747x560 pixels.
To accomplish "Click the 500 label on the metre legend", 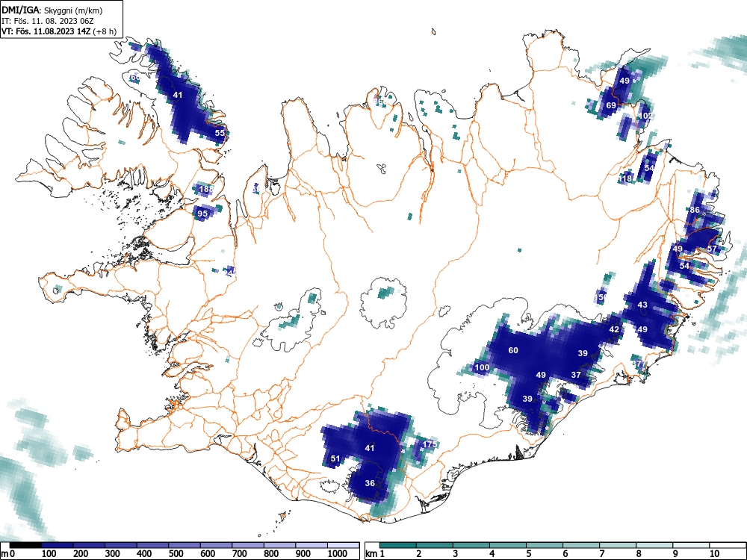I will 176,553.
